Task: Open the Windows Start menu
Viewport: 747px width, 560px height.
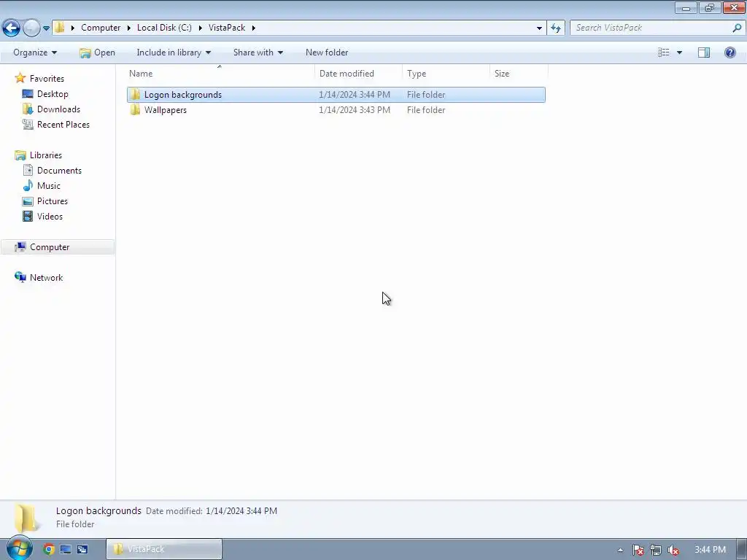Action: 19,548
